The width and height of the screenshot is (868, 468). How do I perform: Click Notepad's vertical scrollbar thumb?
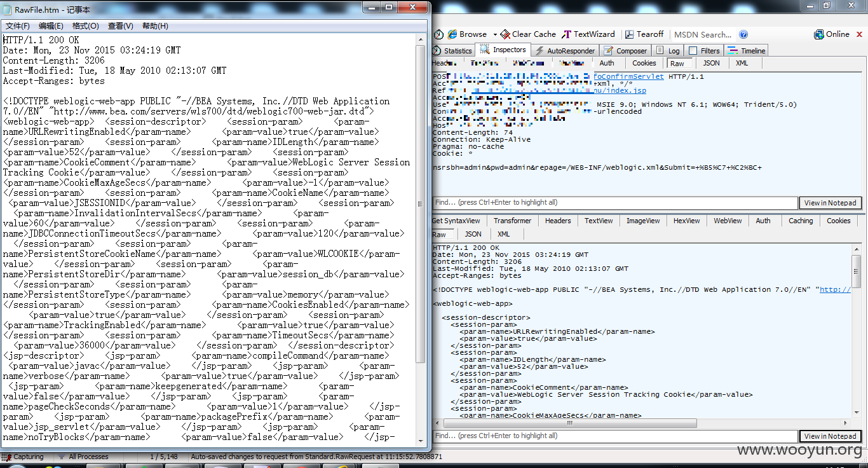[x=421, y=203]
